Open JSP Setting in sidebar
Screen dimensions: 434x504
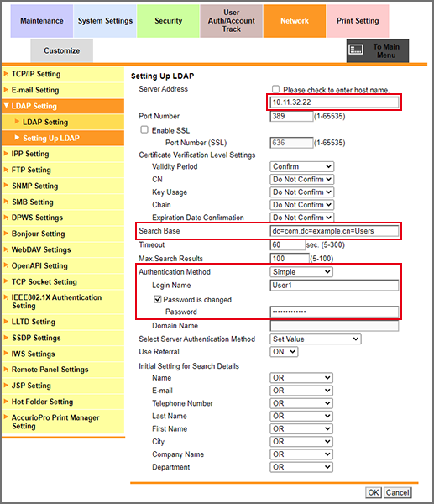coord(63,386)
